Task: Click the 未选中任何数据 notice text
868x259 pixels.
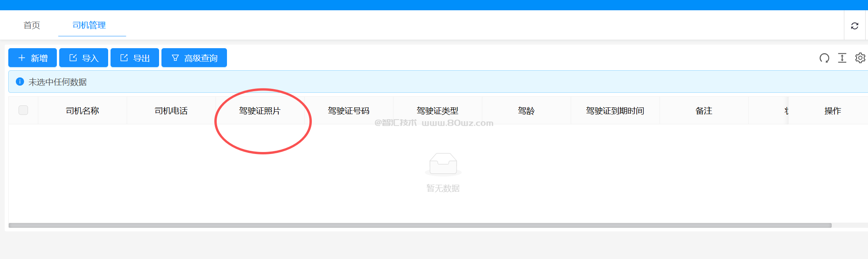Action: 58,82
